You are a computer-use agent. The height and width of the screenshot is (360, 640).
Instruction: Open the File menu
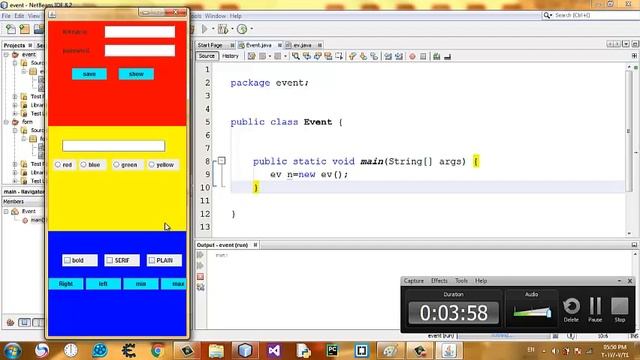click(x=6, y=16)
